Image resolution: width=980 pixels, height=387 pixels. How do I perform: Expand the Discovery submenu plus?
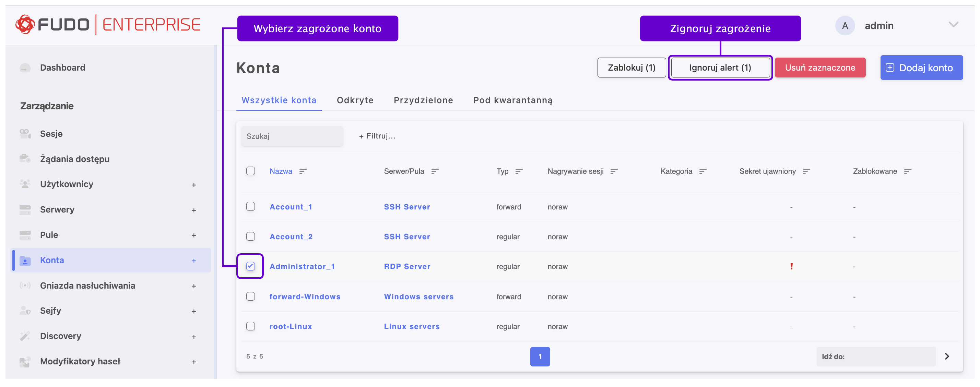(194, 337)
